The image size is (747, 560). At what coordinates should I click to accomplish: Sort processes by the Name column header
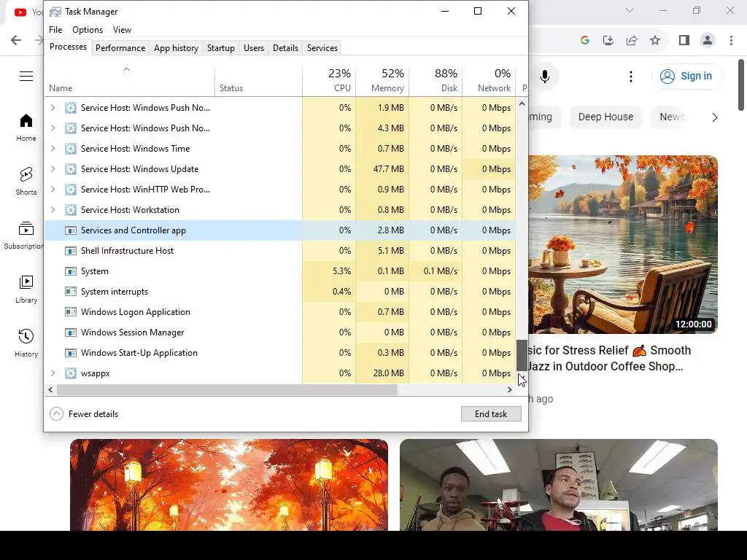[130, 80]
